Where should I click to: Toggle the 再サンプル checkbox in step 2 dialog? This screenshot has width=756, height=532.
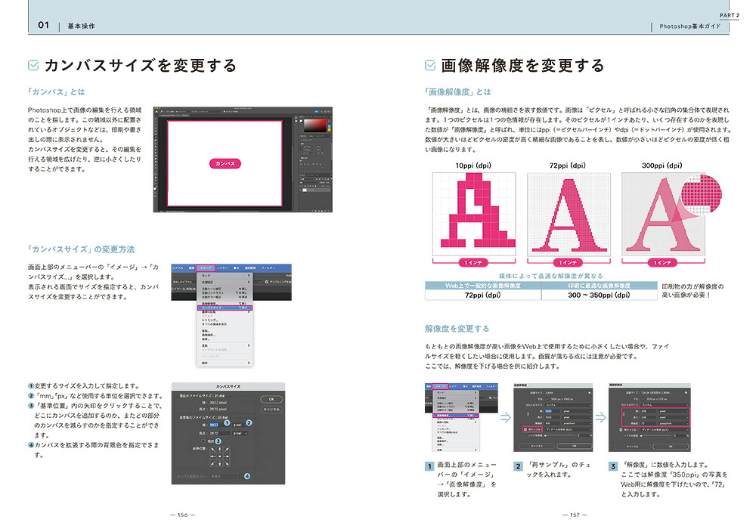(525, 429)
